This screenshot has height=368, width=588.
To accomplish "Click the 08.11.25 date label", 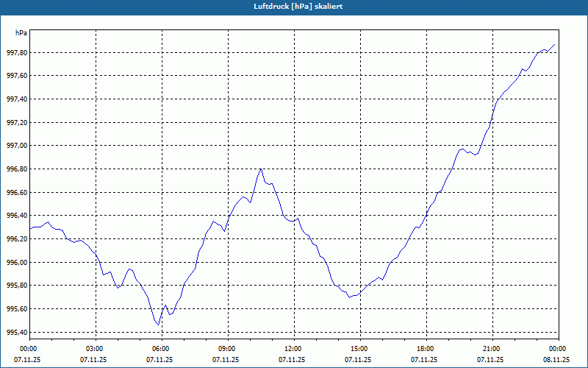I will (556, 359).
